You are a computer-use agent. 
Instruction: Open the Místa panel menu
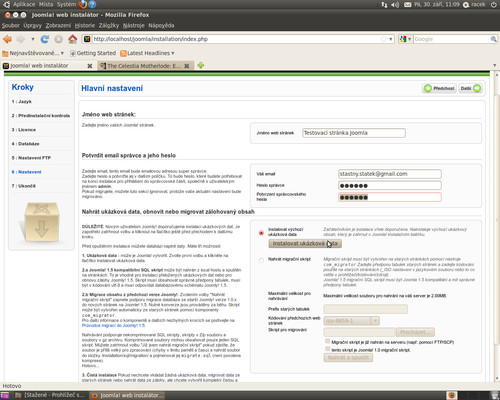coord(46,4)
